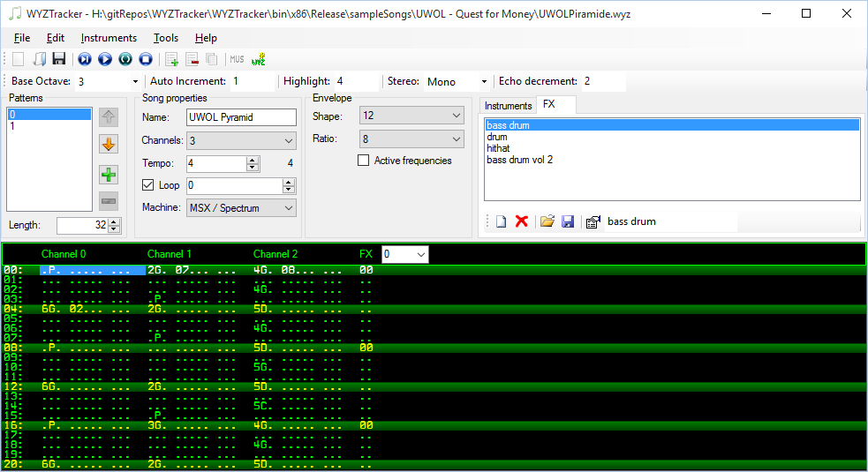
Task: Open the Edit menu
Action: (x=56, y=38)
